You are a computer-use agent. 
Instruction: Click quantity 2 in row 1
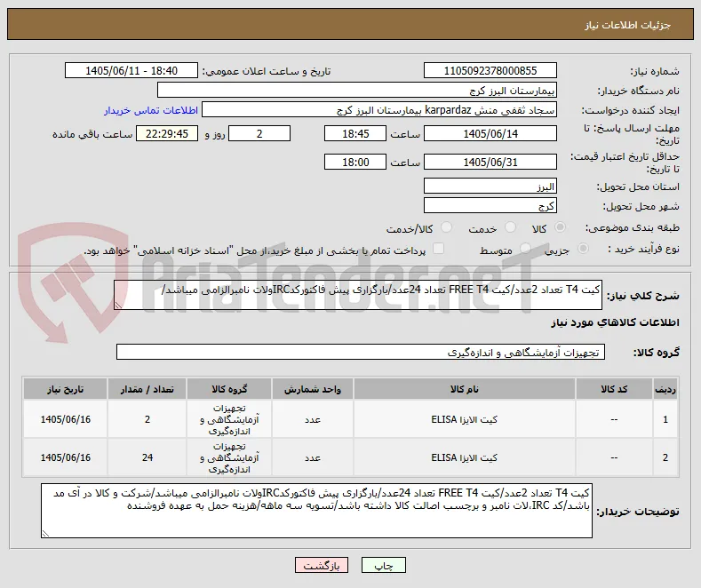pos(147,419)
